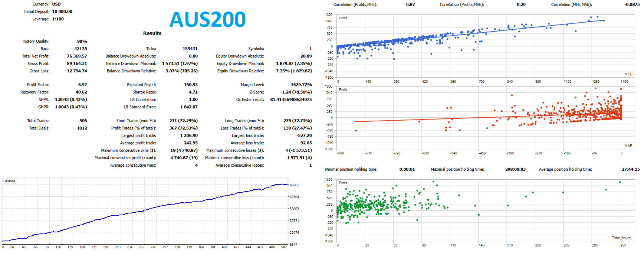Click the 6177 balance axis value
The image size is (644, 255).
(x=293, y=245)
